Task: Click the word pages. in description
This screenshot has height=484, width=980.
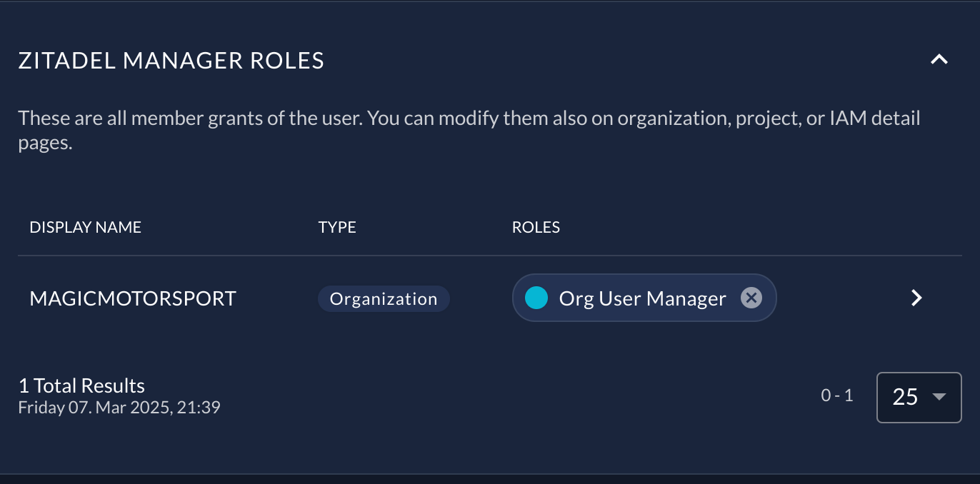Action: coord(45,143)
